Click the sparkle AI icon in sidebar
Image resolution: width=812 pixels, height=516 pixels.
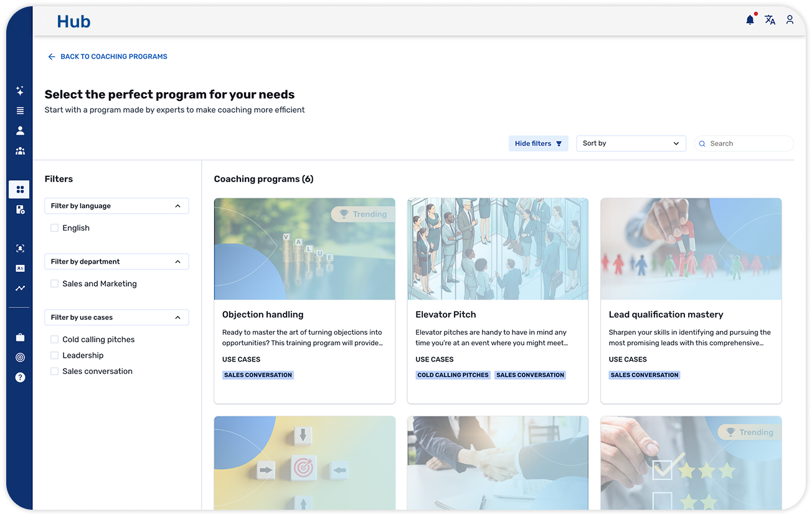(x=20, y=91)
